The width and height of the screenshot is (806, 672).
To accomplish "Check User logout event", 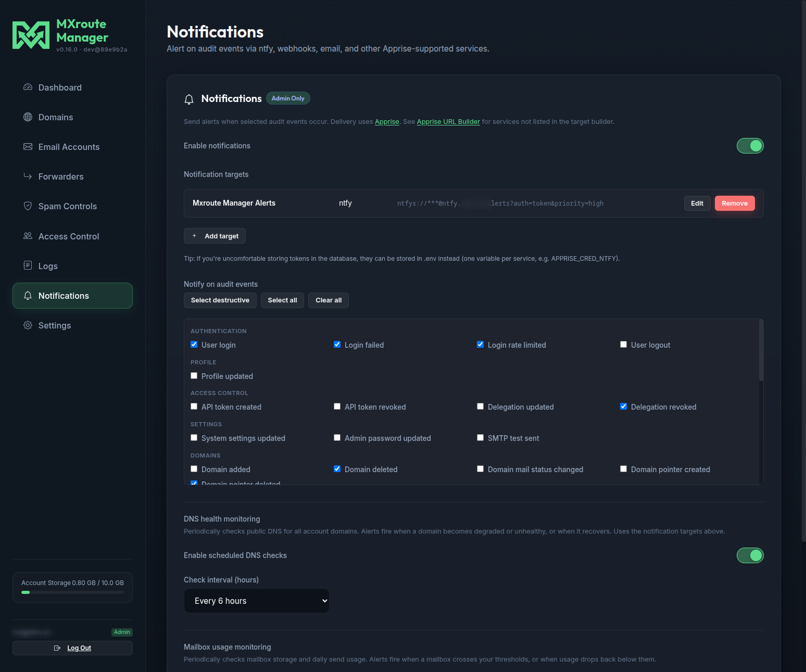I will 623,345.
